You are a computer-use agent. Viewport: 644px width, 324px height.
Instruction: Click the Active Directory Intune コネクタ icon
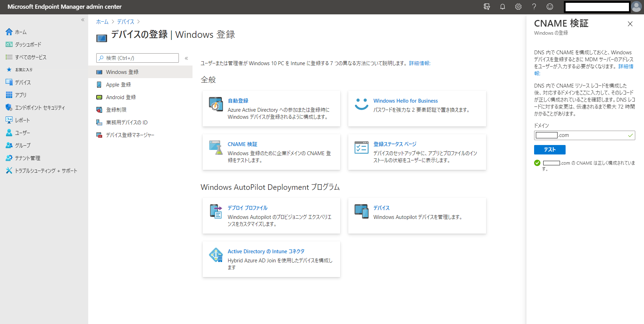(x=216, y=255)
